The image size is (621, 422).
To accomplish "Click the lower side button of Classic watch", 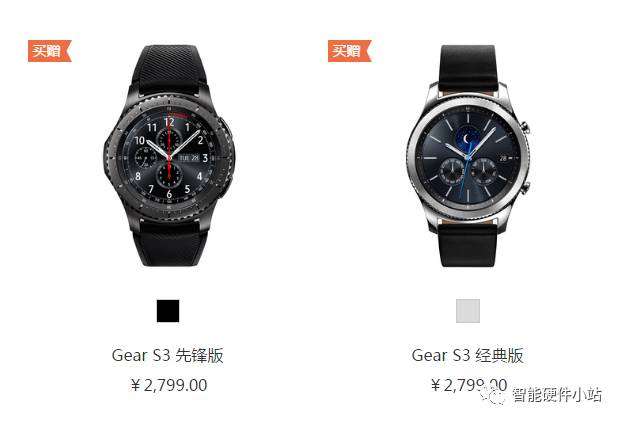I will tap(525, 188).
